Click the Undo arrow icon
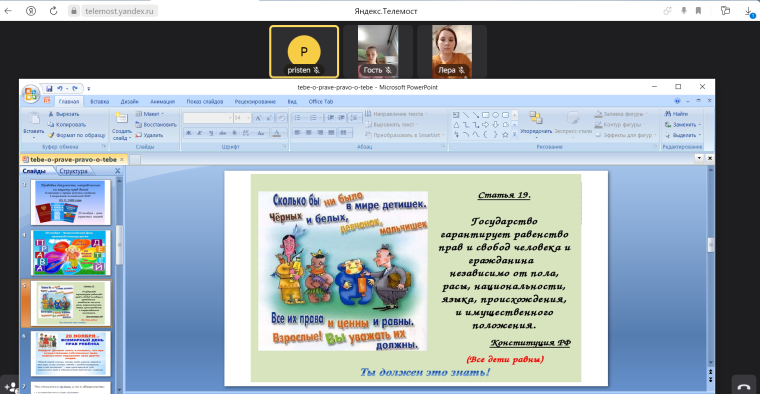Image resolution: width=760 pixels, height=394 pixels. [x=60, y=88]
